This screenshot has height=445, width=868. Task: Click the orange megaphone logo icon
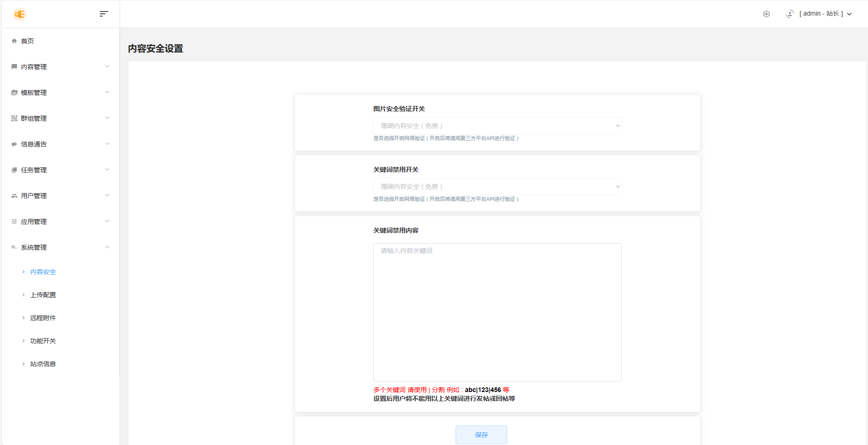[x=20, y=14]
